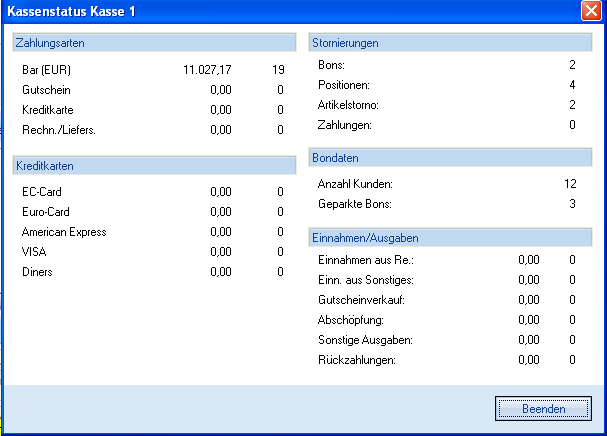The image size is (607, 436).
Task: Click the Geparkte Bons label
Action: 355,204
